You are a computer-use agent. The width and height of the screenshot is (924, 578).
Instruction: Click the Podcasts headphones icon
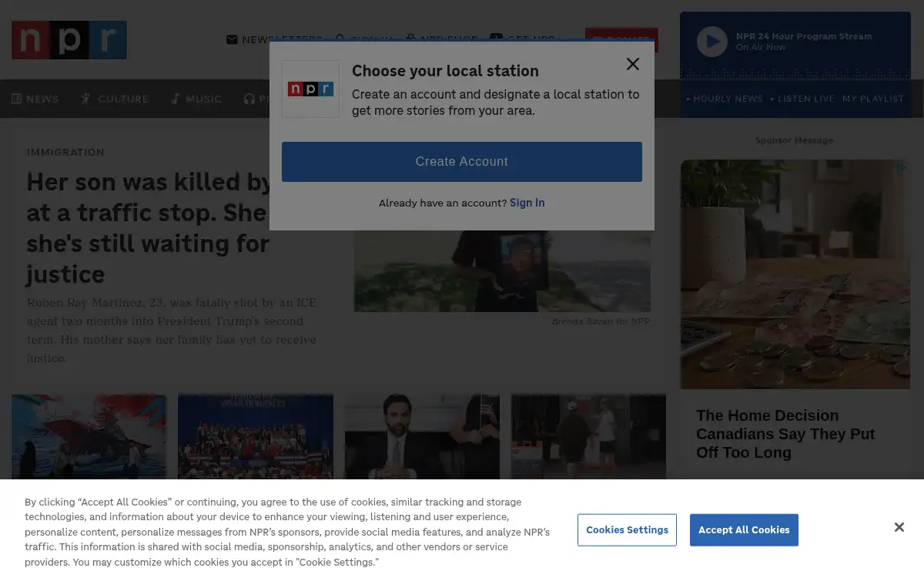tap(249, 99)
